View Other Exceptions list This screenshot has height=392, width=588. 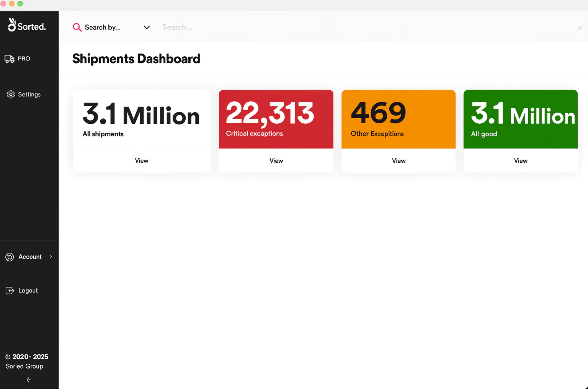click(x=399, y=161)
